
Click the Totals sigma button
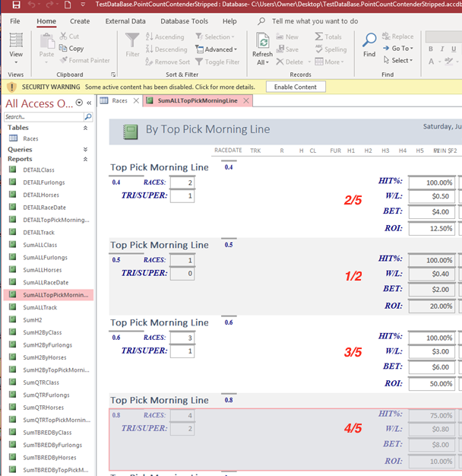coord(328,36)
